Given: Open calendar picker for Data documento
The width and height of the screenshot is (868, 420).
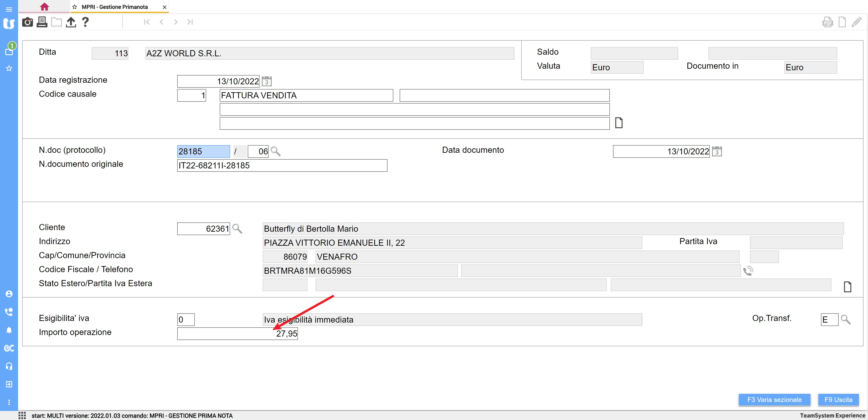Looking at the screenshot, I should coord(717,151).
